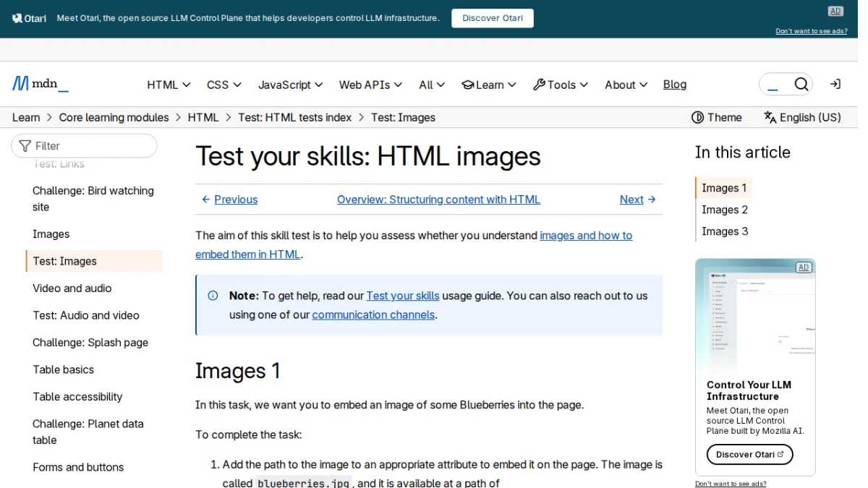Expand the Web APIs menu
The image size is (868, 488).
point(370,85)
